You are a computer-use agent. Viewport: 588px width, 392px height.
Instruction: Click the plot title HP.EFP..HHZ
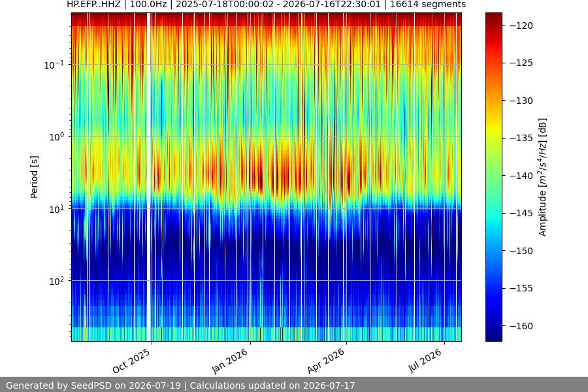267,5
